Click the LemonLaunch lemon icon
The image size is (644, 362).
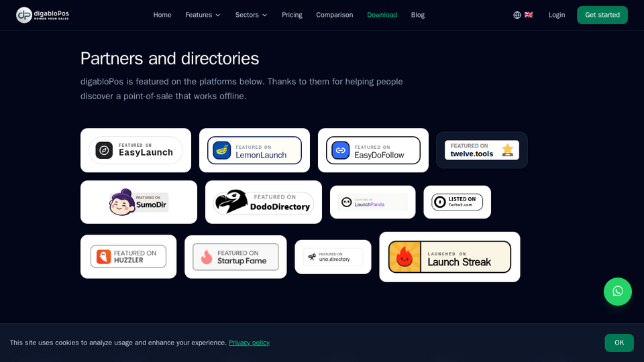pyautogui.click(x=222, y=150)
